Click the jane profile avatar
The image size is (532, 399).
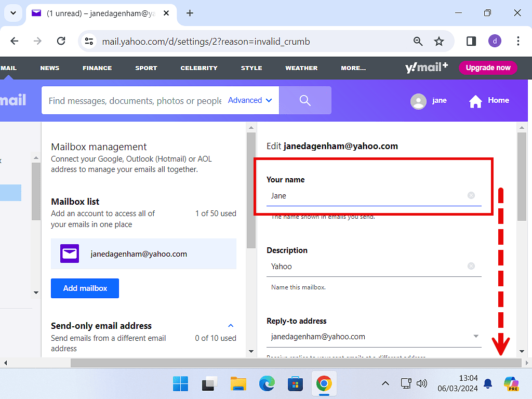[418, 101]
